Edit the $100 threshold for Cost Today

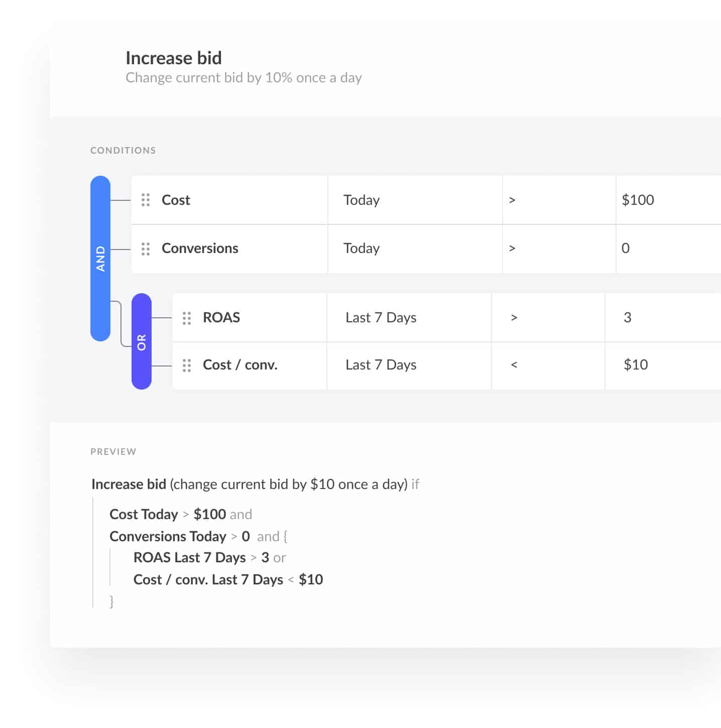coord(638,199)
